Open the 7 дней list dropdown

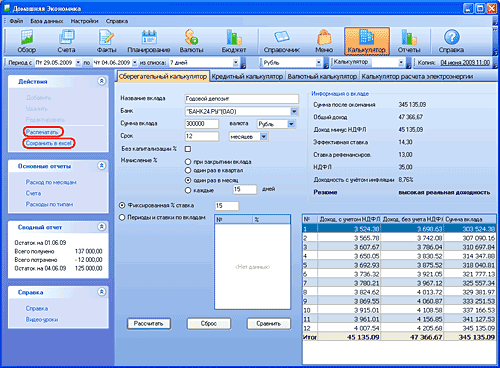[236, 62]
